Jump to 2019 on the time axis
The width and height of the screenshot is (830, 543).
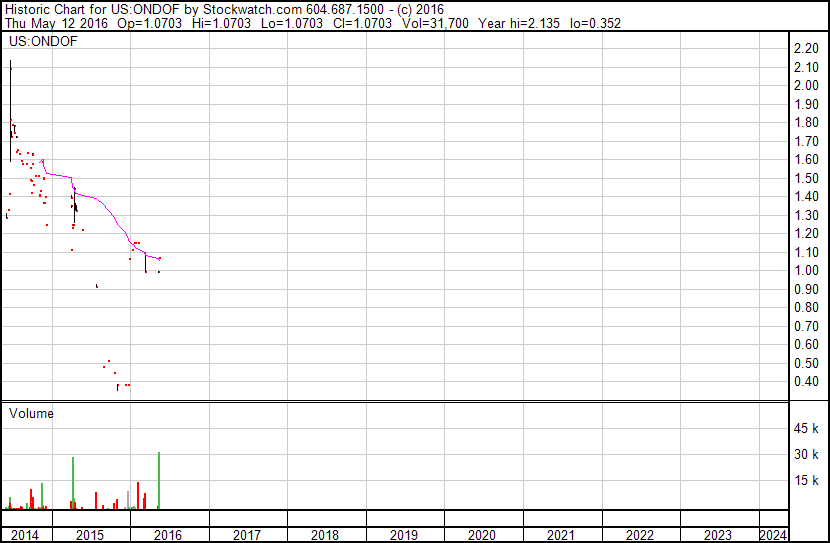click(x=403, y=535)
